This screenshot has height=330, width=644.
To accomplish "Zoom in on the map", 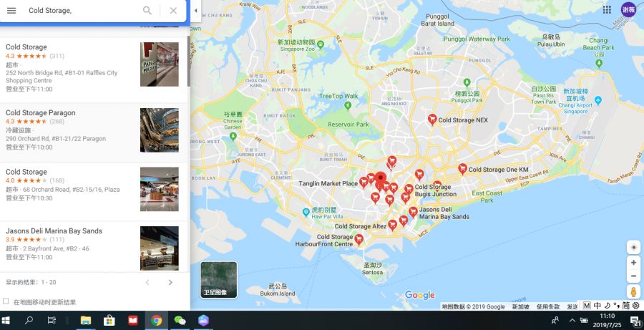I will pos(633,263).
